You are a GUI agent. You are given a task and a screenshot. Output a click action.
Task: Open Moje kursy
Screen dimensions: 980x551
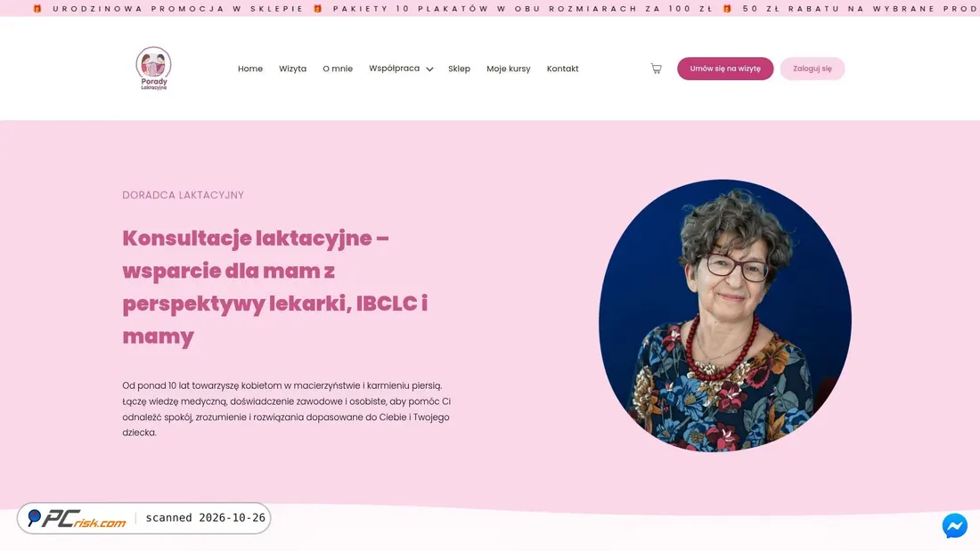tap(508, 69)
